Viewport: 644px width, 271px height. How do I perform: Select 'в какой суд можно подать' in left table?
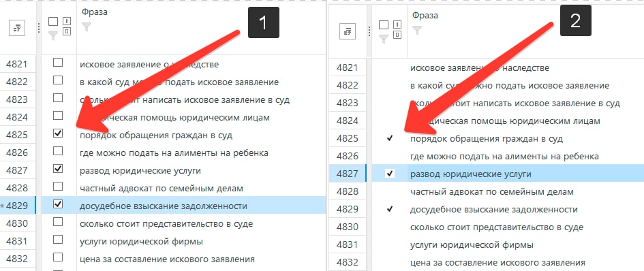pyautogui.click(x=179, y=82)
